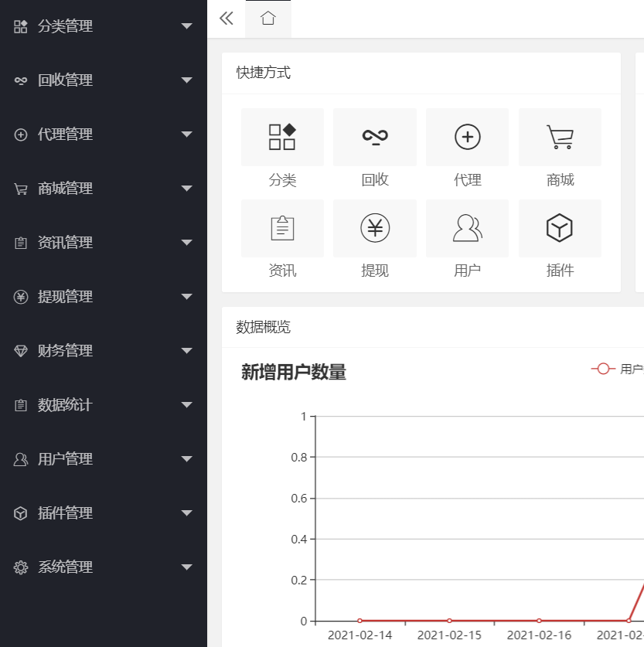Image resolution: width=644 pixels, height=647 pixels.
Task: Click the 提现 yen-symbol icon
Action: pos(374,228)
